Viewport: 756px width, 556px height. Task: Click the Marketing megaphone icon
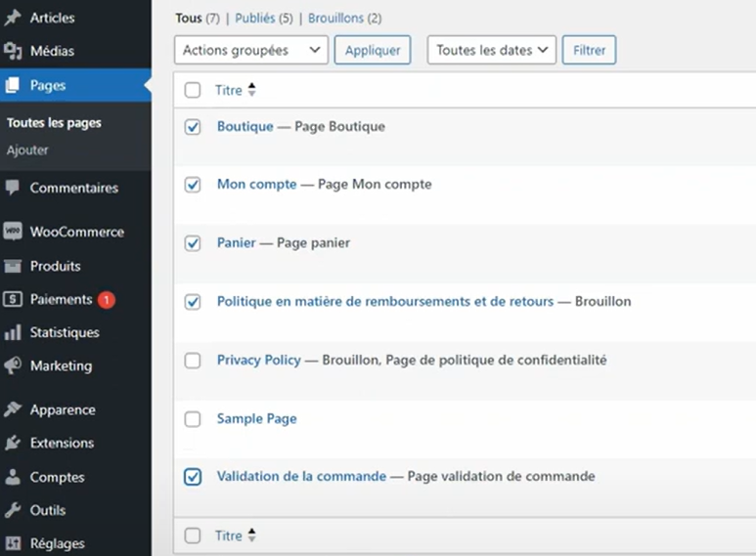(13, 365)
